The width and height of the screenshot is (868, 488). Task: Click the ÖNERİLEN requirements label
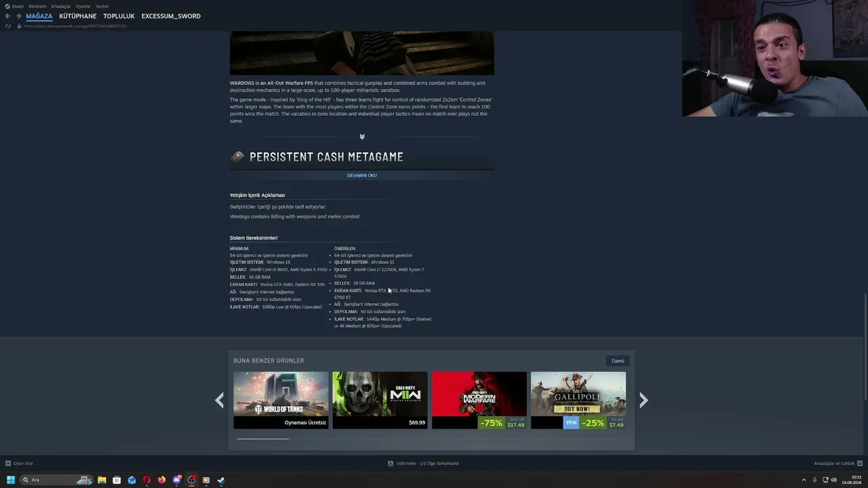pyautogui.click(x=345, y=249)
